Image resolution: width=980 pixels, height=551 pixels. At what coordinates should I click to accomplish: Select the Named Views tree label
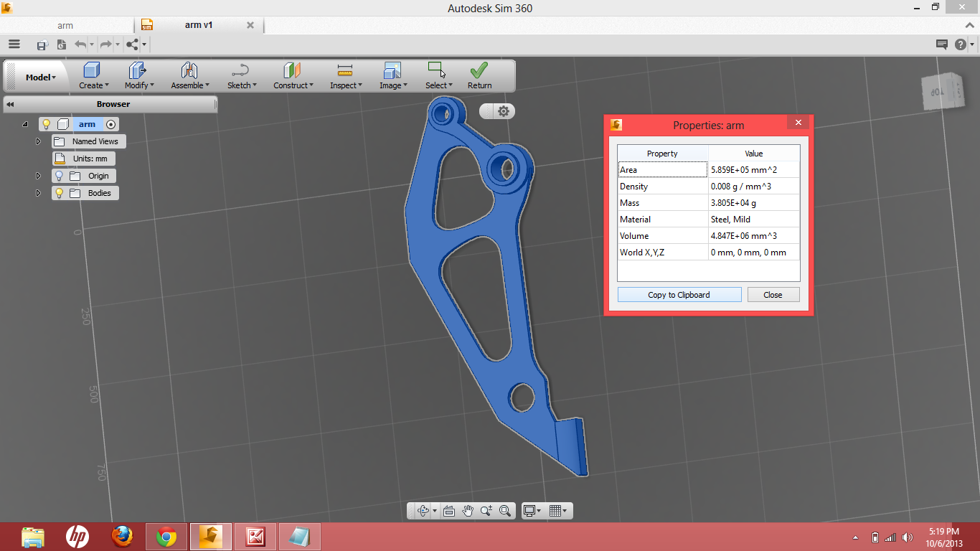[95, 141]
